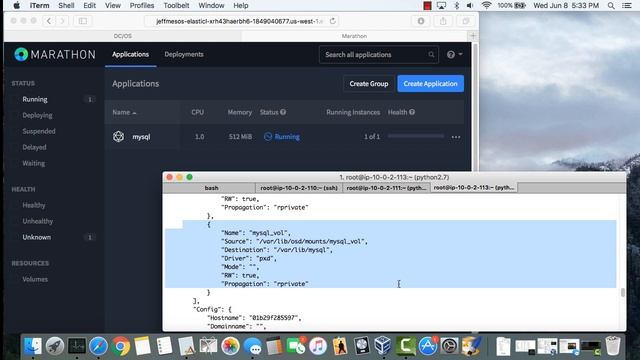Viewport: 640px width, 360px height.
Task: Reload the Safari page
Action: pyautogui.click(x=333, y=21)
